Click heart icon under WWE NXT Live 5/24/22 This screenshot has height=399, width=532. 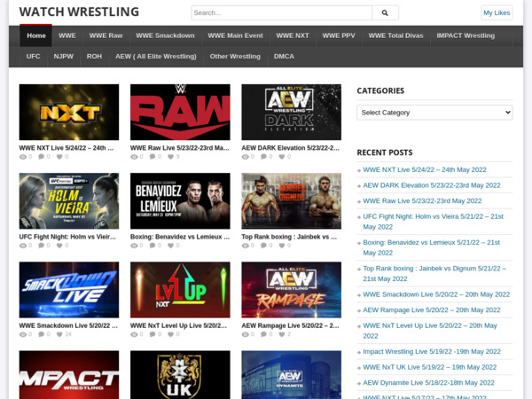(x=59, y=157)
